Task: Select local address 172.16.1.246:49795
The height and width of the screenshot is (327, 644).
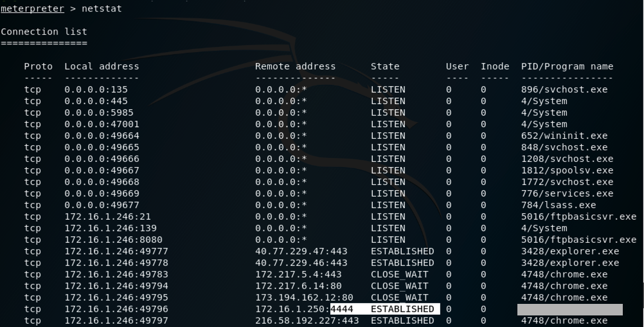Action: [116, 297]
